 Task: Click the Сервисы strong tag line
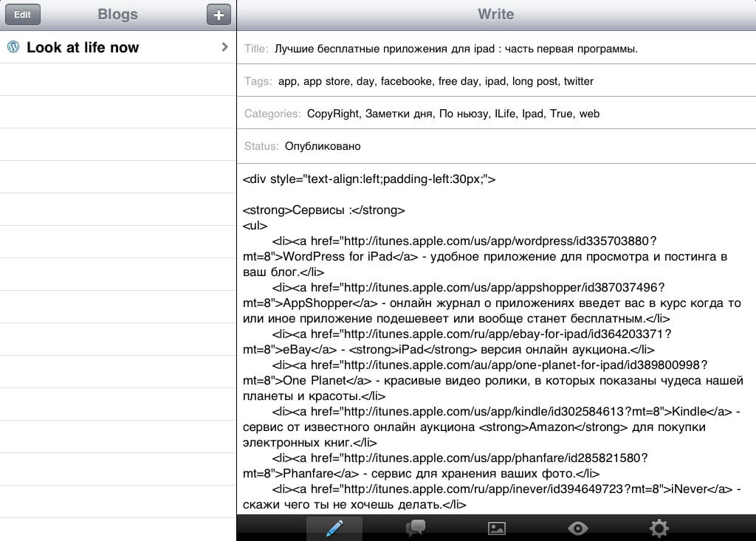(324, 210)
